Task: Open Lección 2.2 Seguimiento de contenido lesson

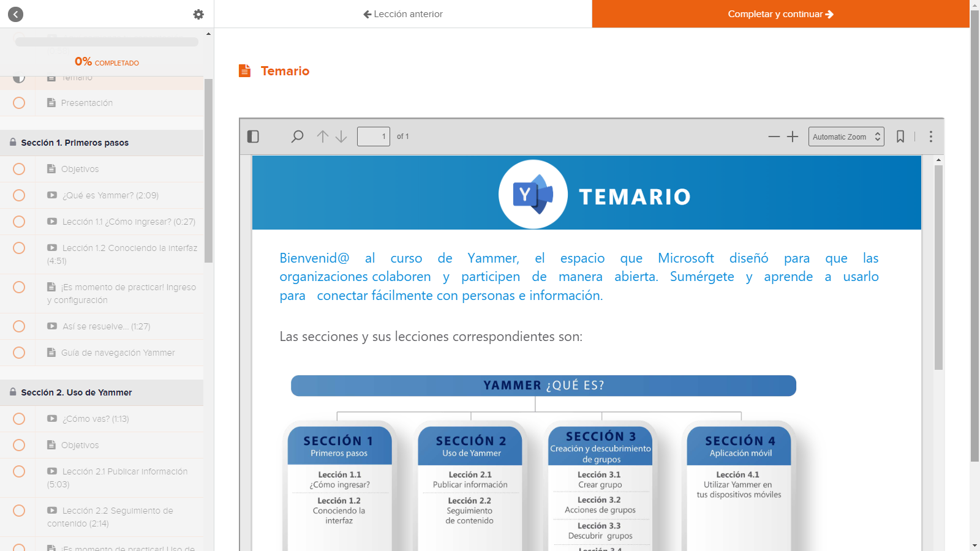Action: tap(102, 517)
